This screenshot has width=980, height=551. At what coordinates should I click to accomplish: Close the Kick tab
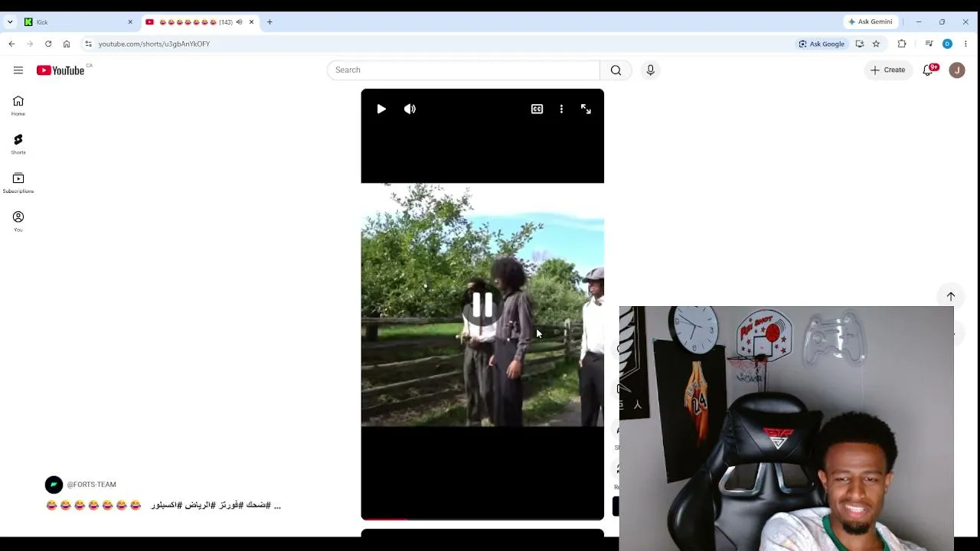[x=130, y=22]
